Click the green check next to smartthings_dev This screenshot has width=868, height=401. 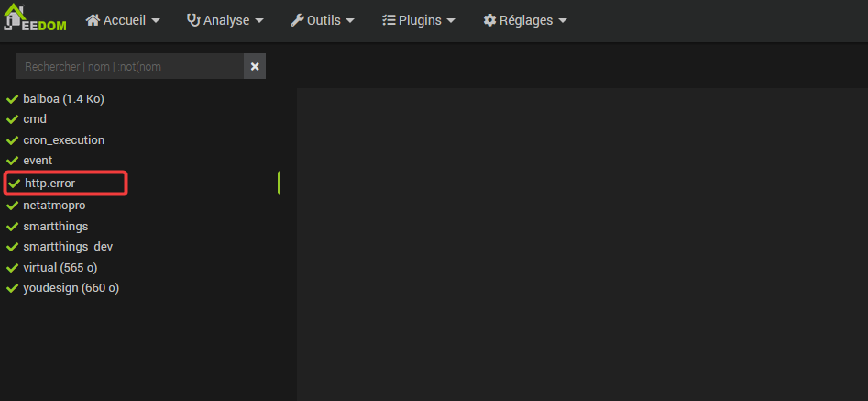coord(12,247)
